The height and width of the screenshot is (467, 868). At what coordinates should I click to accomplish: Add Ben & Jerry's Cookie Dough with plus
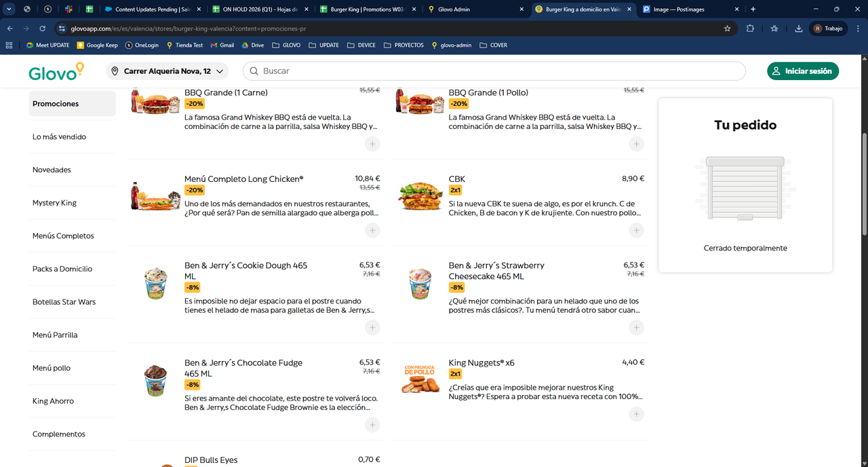[x=372, y=328]
